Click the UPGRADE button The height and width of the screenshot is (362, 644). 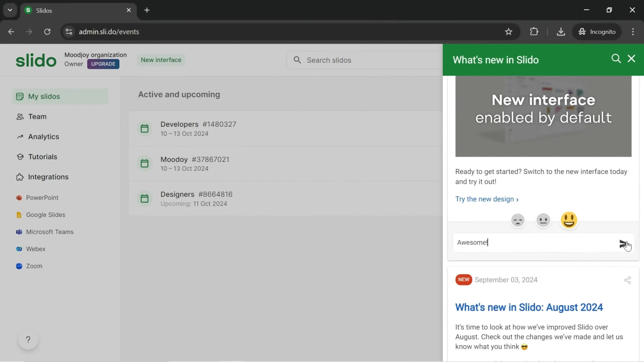tap(103, 64)
